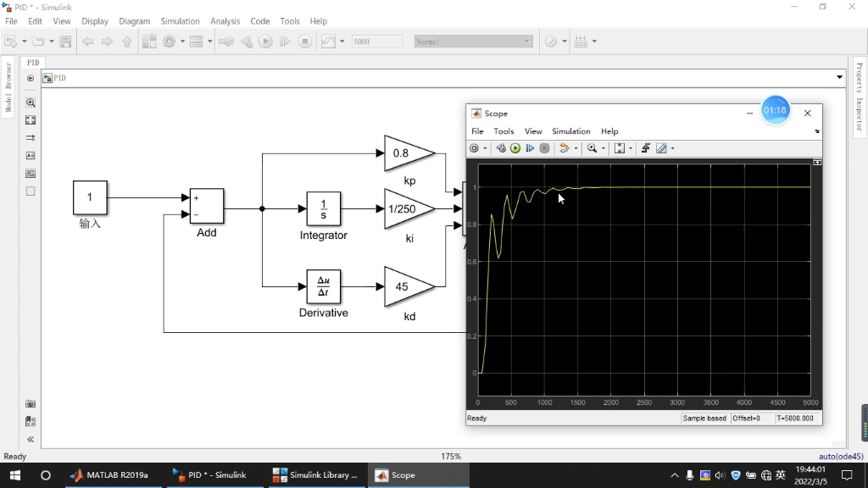Expand Scope zoom options arrow
868x488 pixels.
tap(603, 148)
